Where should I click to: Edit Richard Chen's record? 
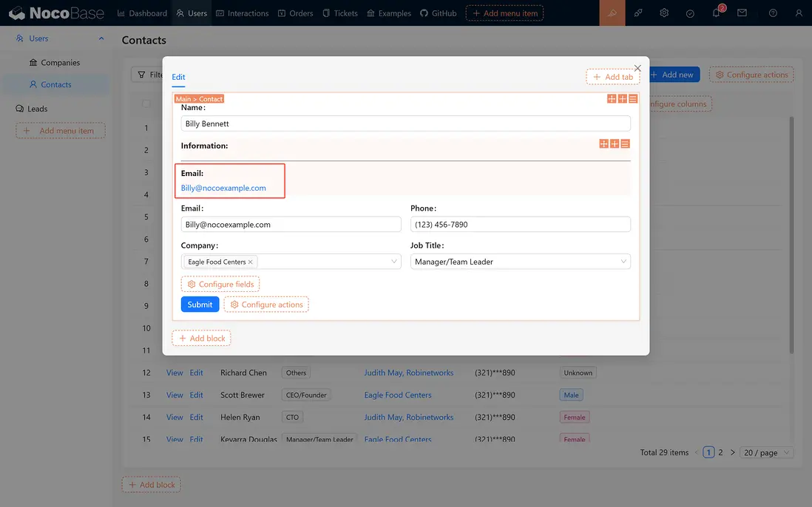click(x=196, y=372)
